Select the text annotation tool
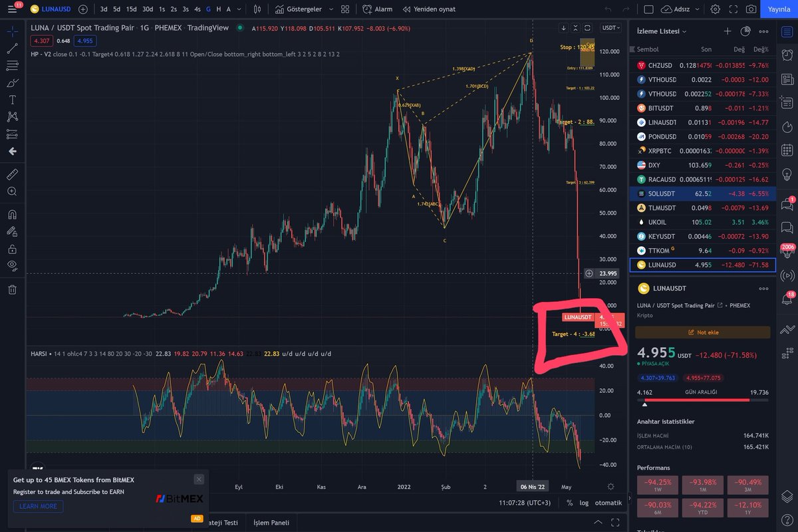The image size is (798, 532). 12,100
